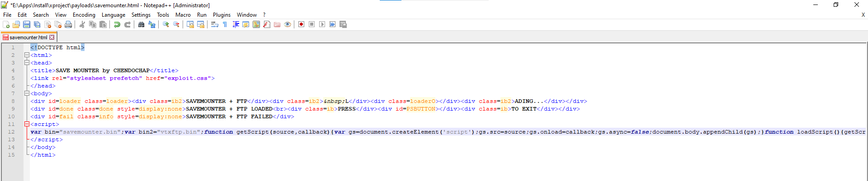
Task: Undo last edit using green arrow
Action: 117,24
